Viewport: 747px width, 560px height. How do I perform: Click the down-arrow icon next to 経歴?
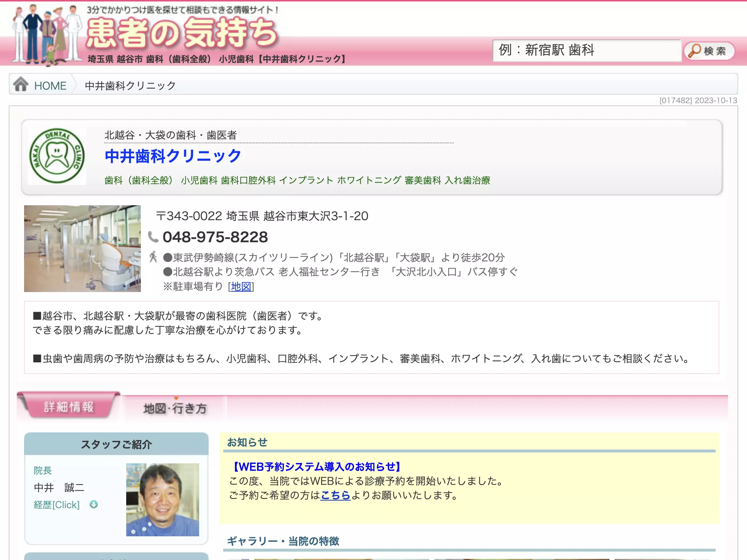pyautogui.click(x=94, y=505)
